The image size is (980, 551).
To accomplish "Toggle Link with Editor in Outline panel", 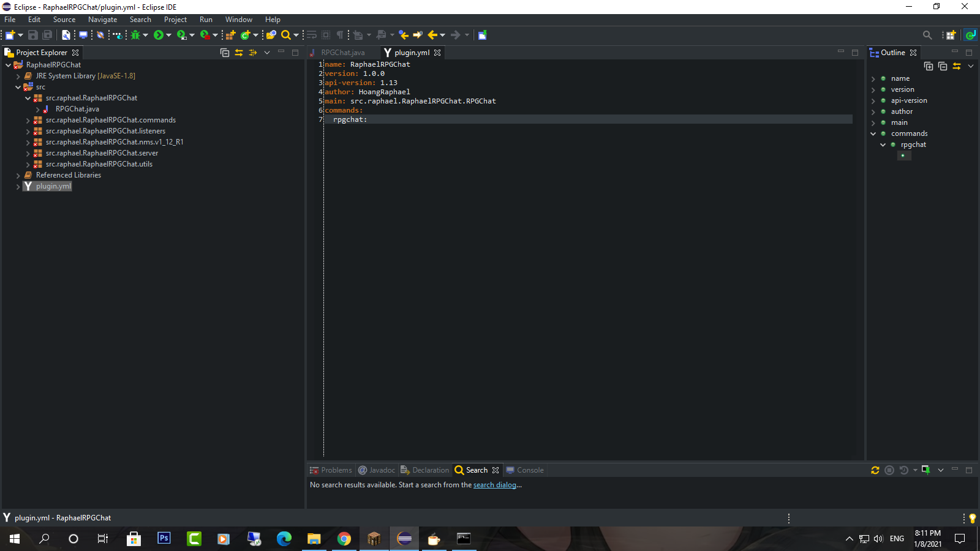I will (957, 66).
